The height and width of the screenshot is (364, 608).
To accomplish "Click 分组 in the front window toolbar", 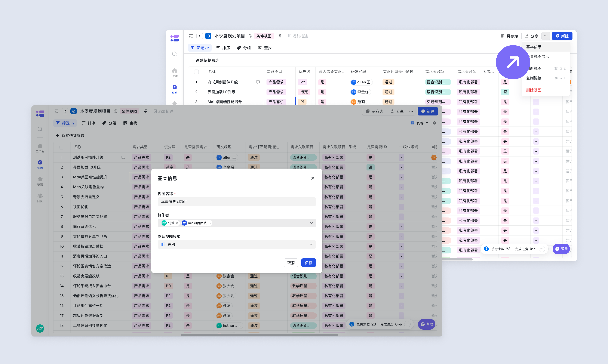I will [109, 123].
